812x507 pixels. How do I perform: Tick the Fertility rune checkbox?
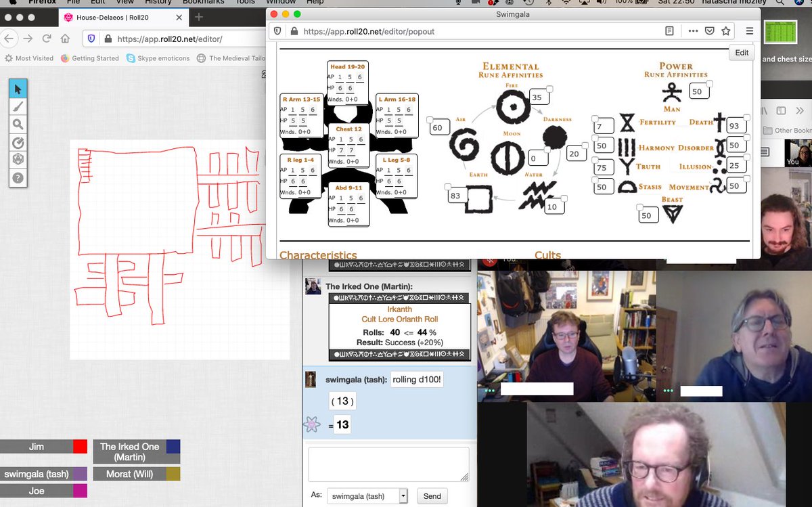pos(593,118)
